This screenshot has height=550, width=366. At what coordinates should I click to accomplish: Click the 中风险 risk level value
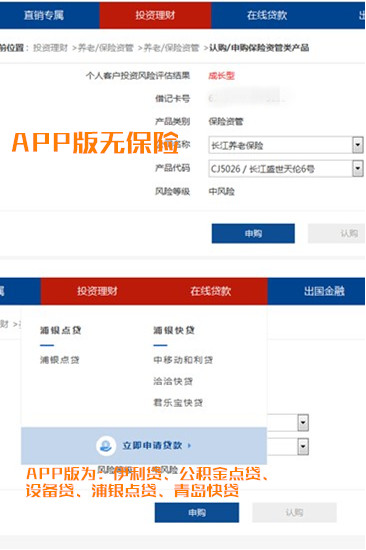coord(221,192)
